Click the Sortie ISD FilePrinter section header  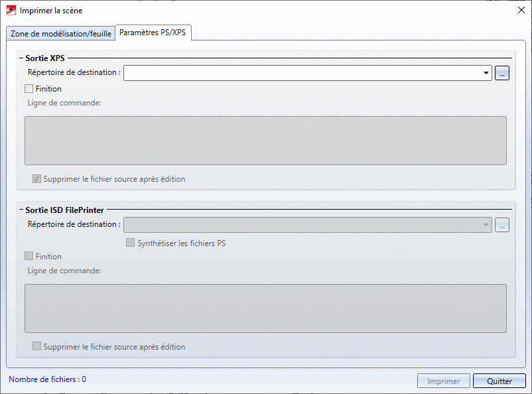point(64,211)
